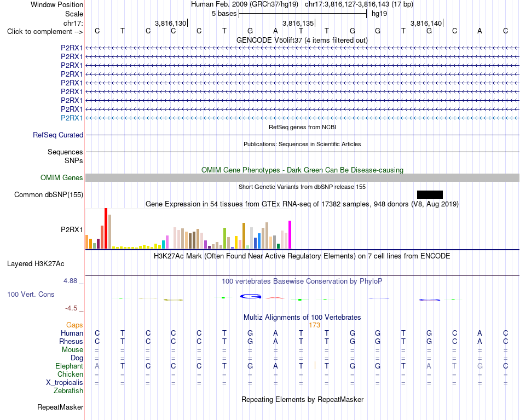Screen dimensions: 520x420
Task: Click the orange 173 gap count
Action: [314, 325]
